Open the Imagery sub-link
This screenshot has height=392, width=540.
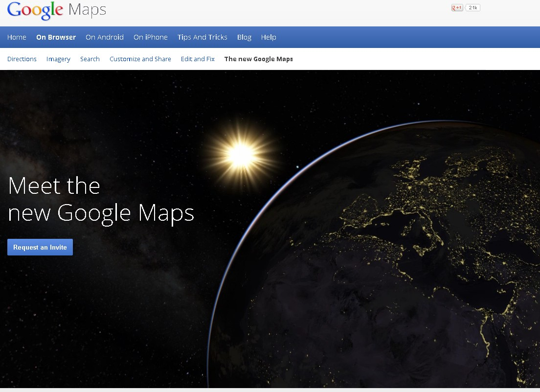[x=58, y=59]
